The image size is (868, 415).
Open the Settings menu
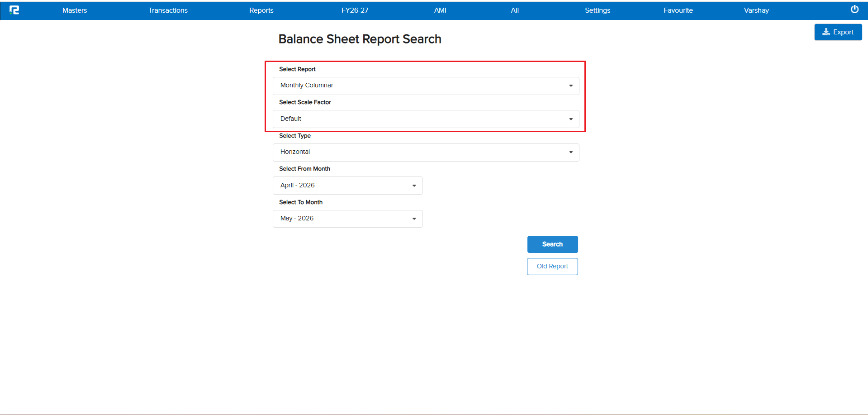[598, 10]
